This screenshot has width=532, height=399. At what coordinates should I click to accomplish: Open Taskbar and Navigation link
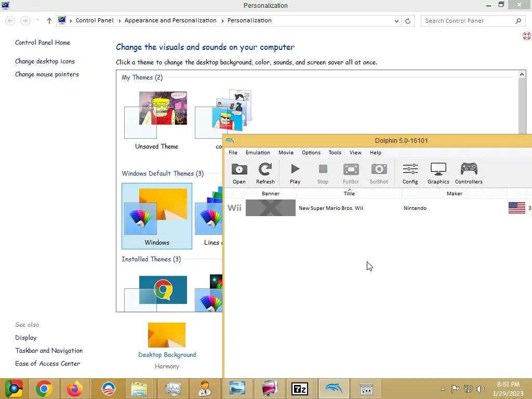point(49,351)
